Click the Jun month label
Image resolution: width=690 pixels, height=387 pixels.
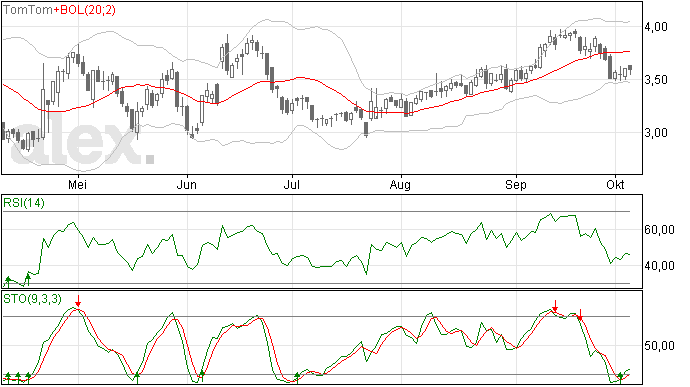[x=187, y=185]
